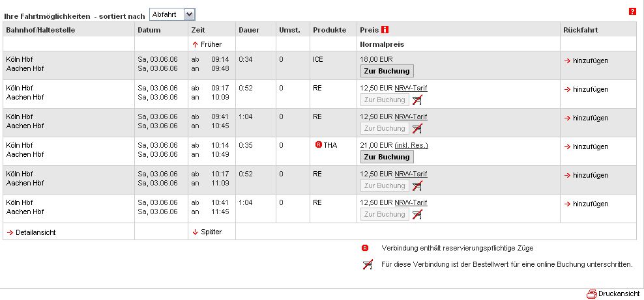Click the disabled Zur Buchung button at 09:41
The height and width of the screenshot is (300, 644).
385,128
